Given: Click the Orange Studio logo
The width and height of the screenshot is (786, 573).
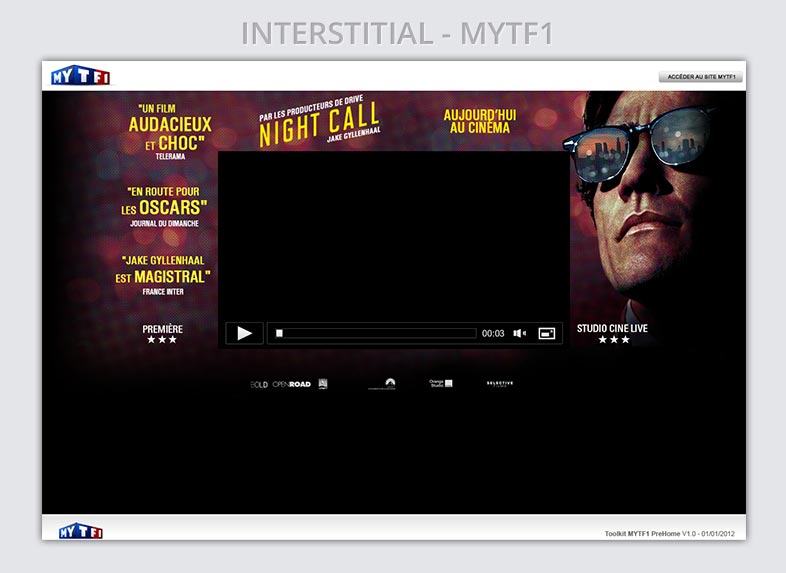Looking at the screenshot, I should pyautogui.click(x=441, y=383).
